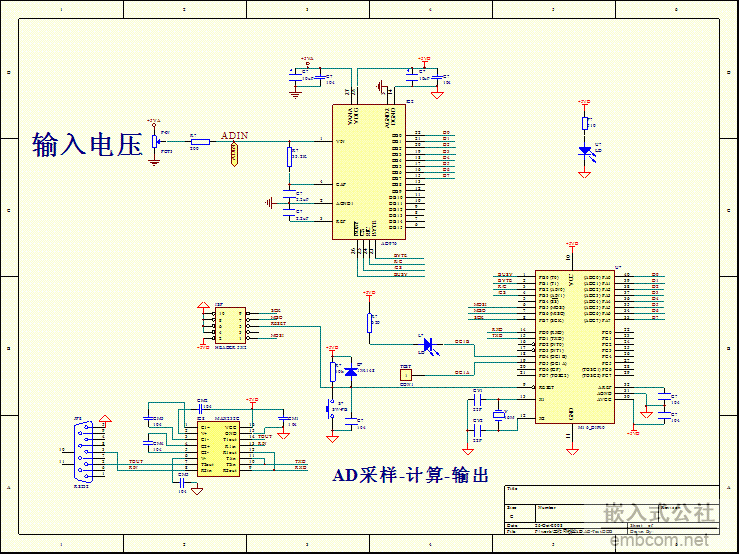Select the SW-PB reset pushbutton
This screenshot has height=554, width=739.
point(329,409)
